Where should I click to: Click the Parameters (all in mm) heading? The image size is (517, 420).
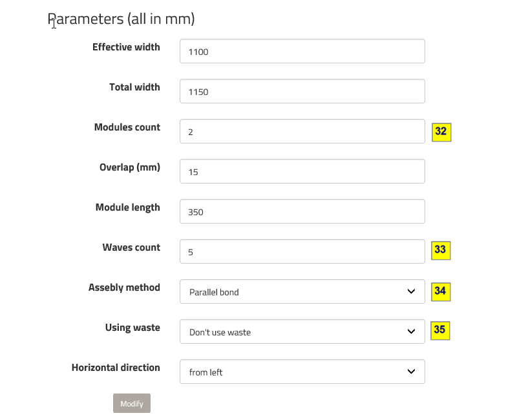(121, 19)
